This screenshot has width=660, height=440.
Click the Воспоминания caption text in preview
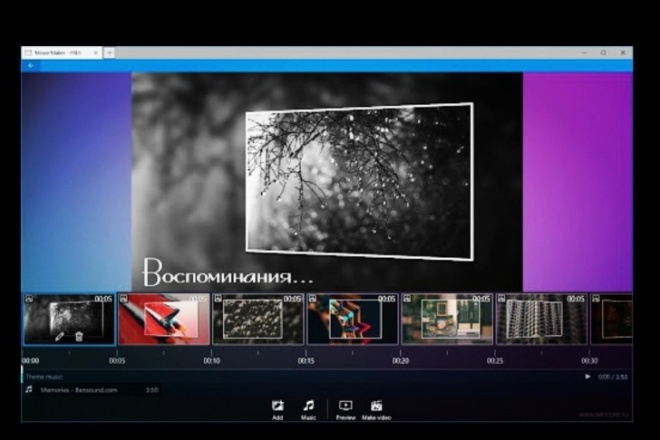coord(228,272)
